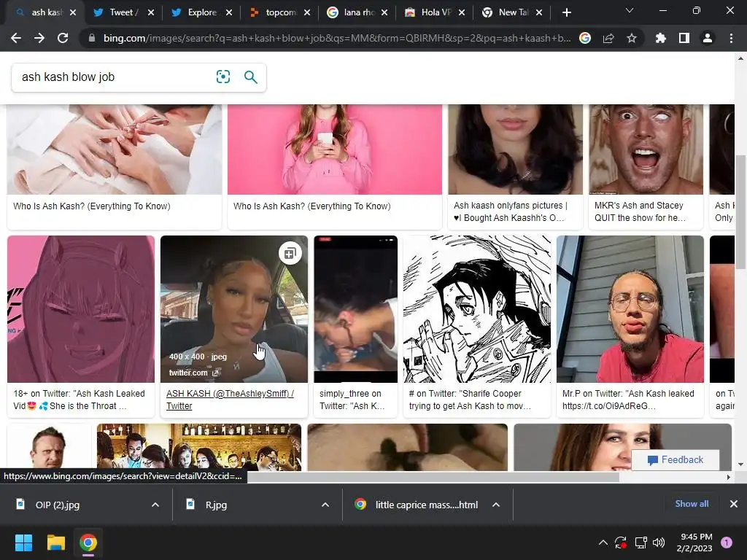This screenshot has height=560, width=747.
Task: Click the Google icon in the address bar
Action: (x=585, y=38)
